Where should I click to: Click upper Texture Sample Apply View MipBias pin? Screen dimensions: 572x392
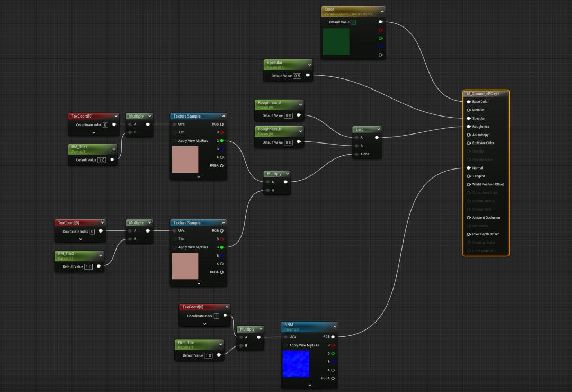click(x=174, y=141)
